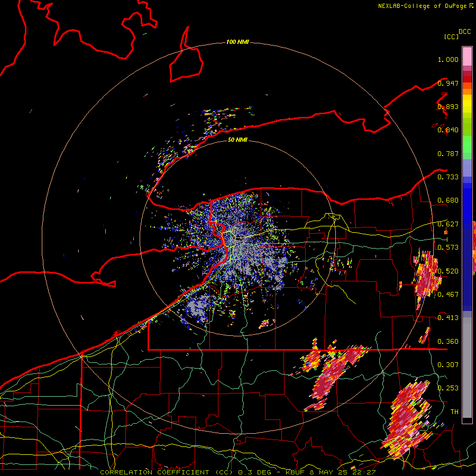Image resolution: width=476 pixels, height=476 pixels.
Task: Pick the bright yellow segment of color bar
Action: pyautogui.click(x=467, y=104)
